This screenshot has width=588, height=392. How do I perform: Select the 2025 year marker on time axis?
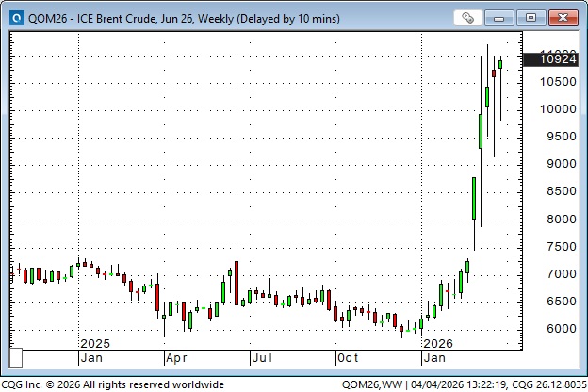[x=95, y=343]
